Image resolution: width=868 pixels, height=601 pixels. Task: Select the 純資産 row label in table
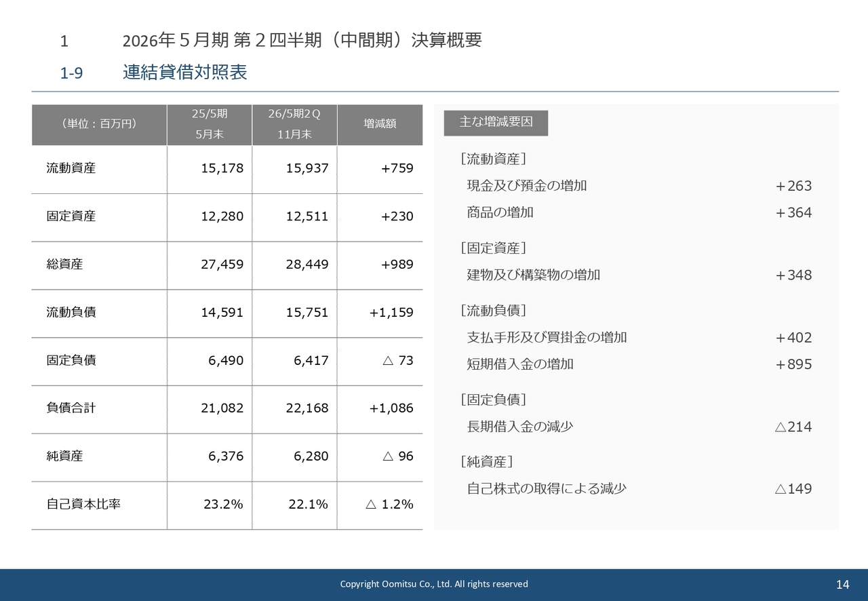pos(65,457)
